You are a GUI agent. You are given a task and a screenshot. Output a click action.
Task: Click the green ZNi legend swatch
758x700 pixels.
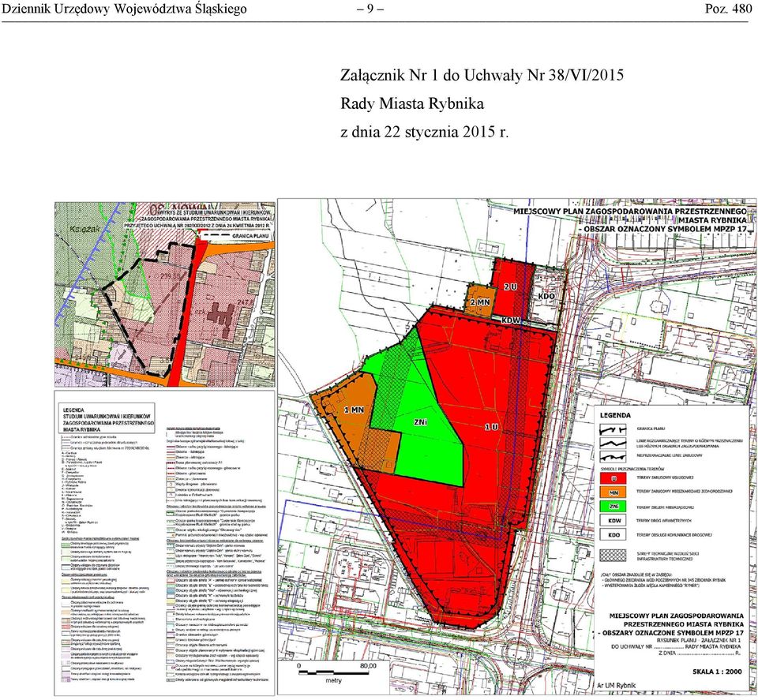tap(613, 507)
